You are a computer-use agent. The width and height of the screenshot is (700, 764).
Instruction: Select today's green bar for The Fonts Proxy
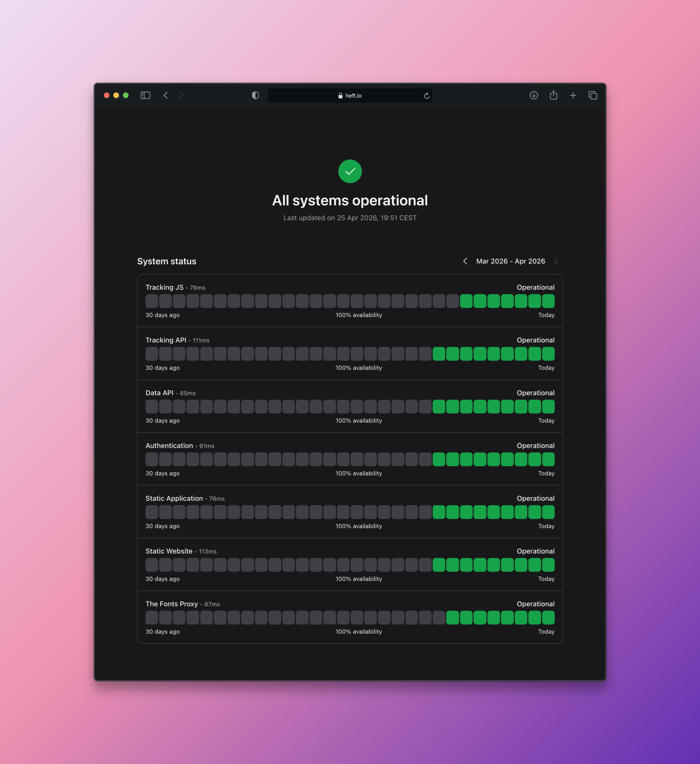[548, 617]
